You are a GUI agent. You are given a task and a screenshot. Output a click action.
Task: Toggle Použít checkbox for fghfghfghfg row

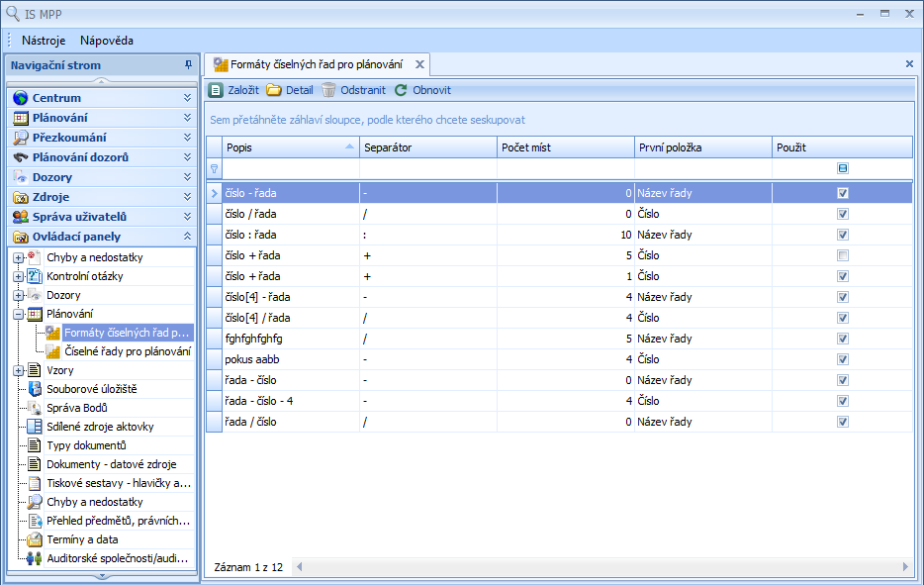(x=843, y=339)
